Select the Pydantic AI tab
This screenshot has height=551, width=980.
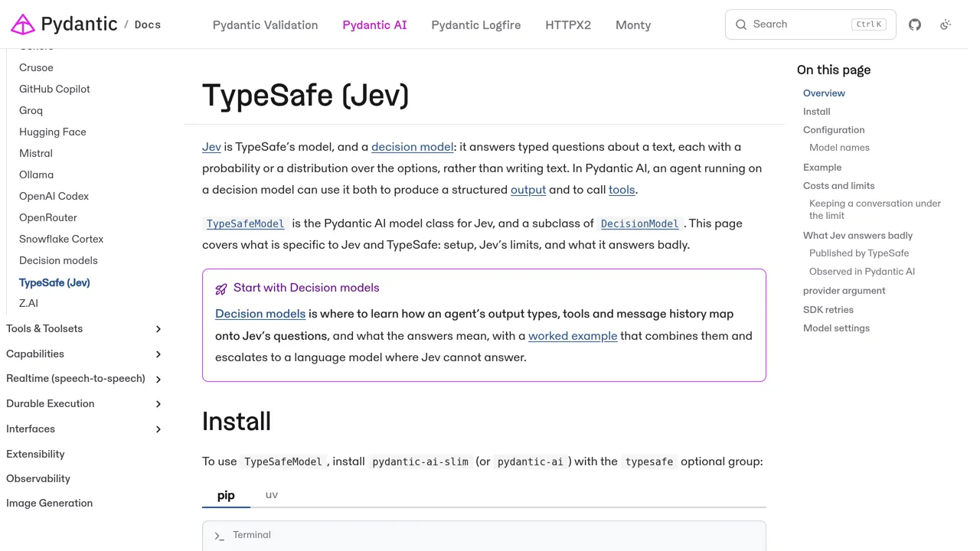tap(374, 25)
